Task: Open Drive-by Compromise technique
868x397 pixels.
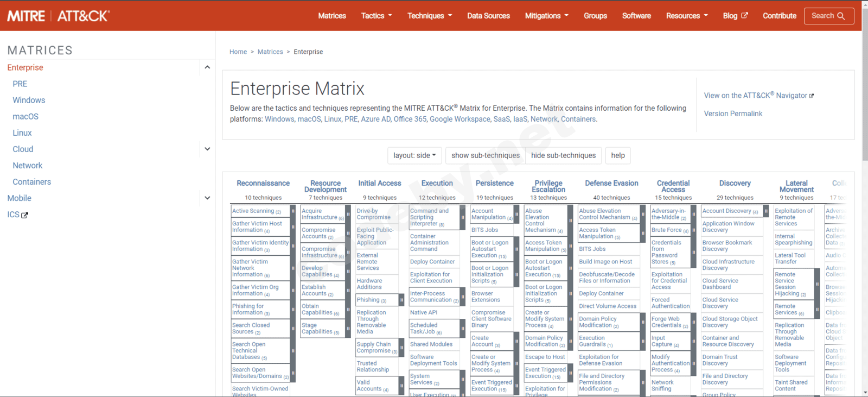Action: 373,214
